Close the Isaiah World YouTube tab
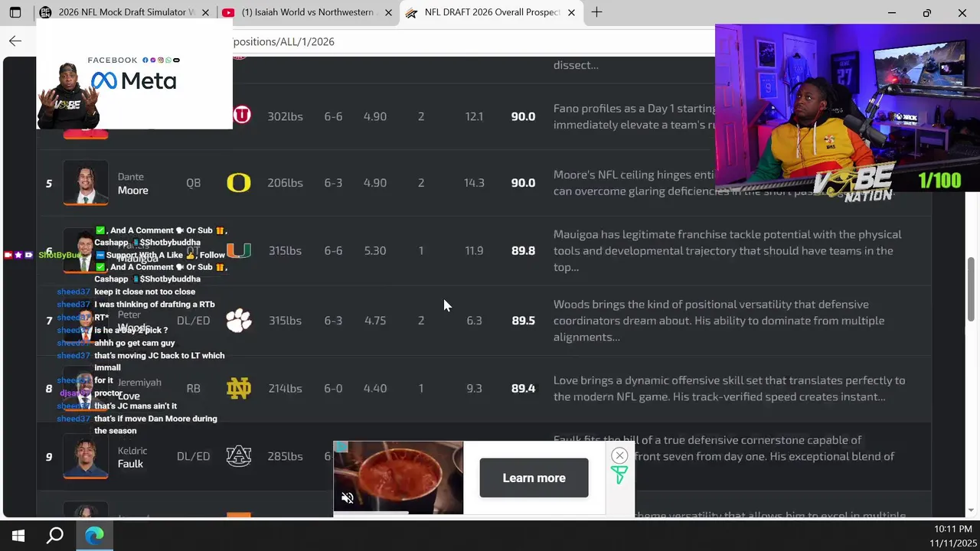The image size is (980, 551). click(x=388, y=12)
